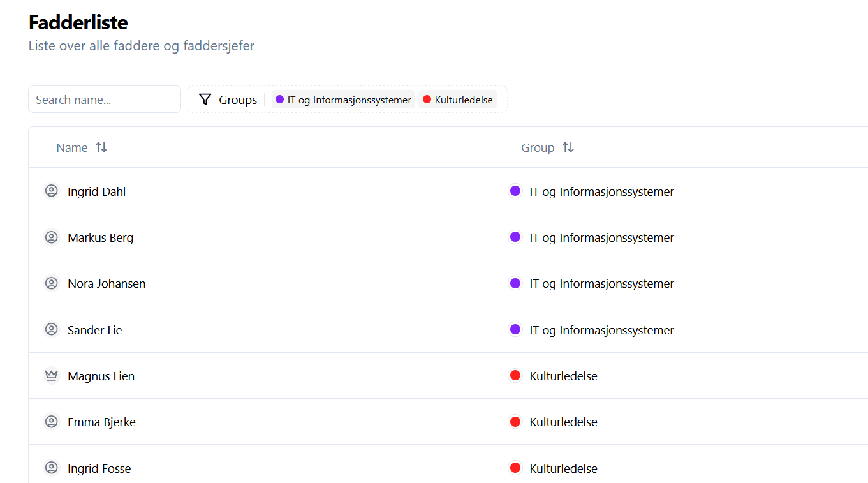Sort the table by Group column header

coord(548,147)
